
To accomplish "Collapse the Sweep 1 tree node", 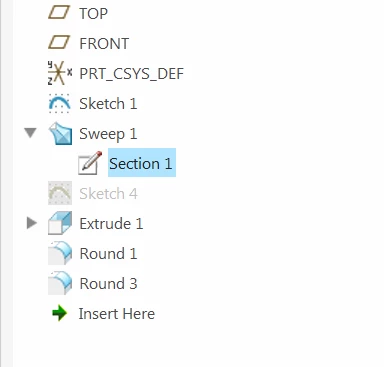I will coord(31,133).
